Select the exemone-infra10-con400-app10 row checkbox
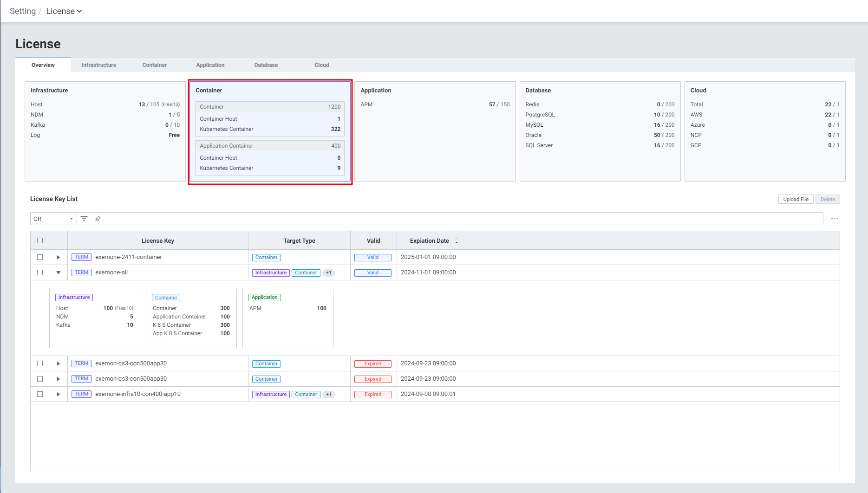Image resolution: width=868 pixels, height=493 pixels. pyautogui.click(x=40, y=394)
